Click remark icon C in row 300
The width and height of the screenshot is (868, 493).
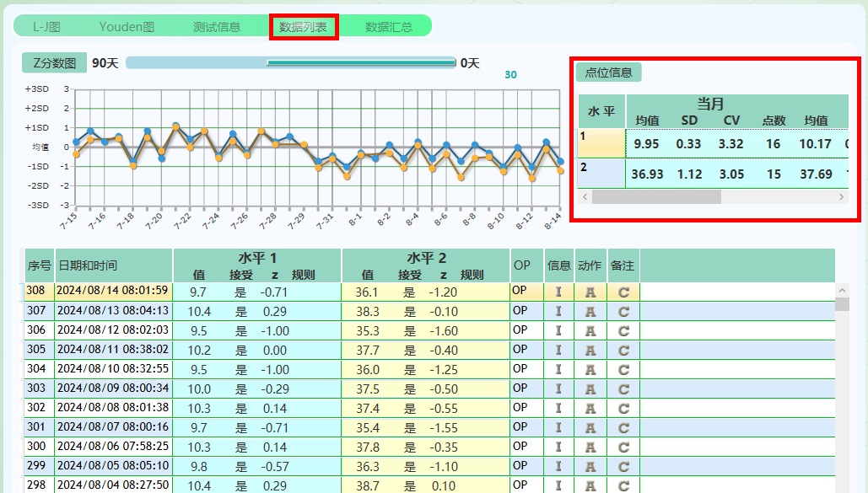[623, 447]
